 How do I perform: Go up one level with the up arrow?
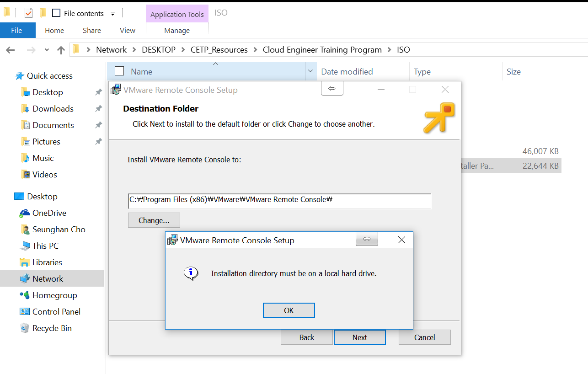(61, 50)
